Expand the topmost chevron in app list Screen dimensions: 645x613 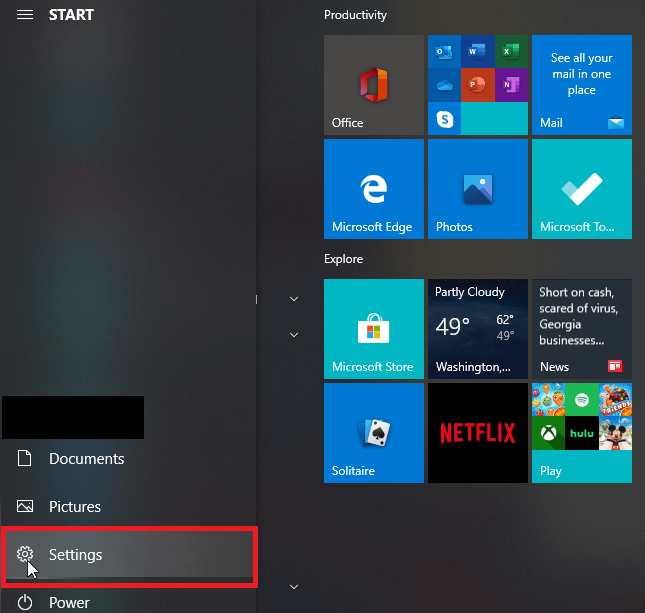point(294,299)
